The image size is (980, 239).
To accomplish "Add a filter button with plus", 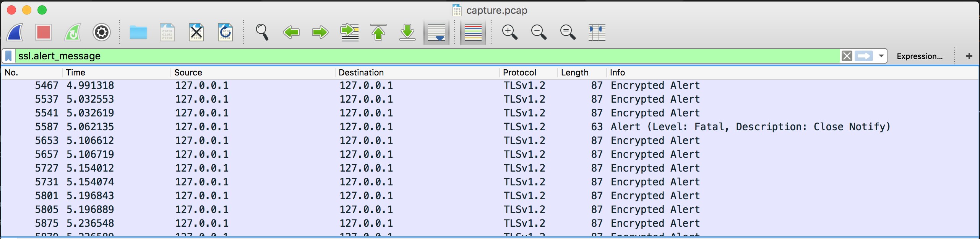I will coord(969,56).
